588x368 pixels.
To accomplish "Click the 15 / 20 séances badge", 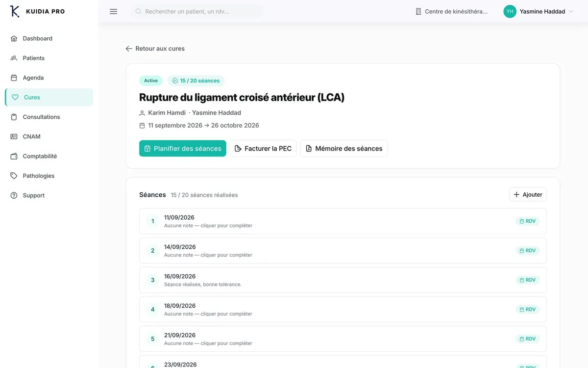I will point(196,80).
